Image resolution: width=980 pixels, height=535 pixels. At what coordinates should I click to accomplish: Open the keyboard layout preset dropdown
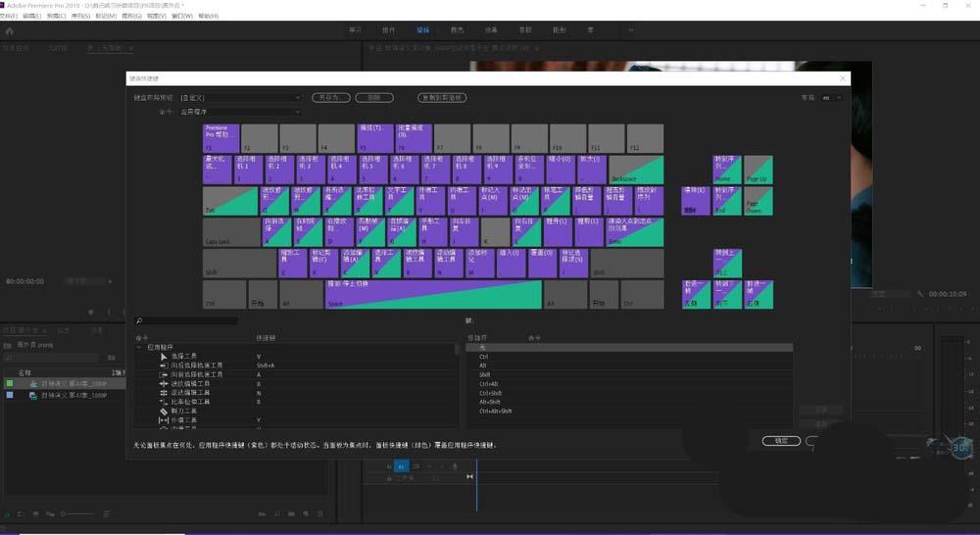click(x=241, y=98)
